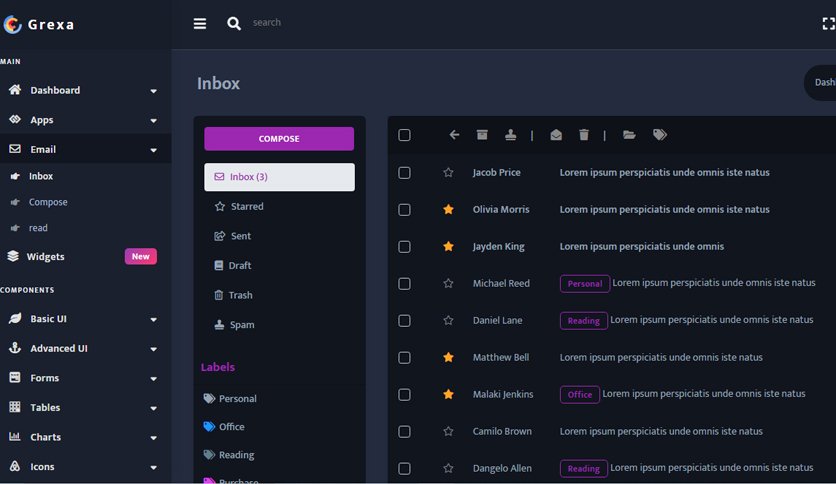Expand the Basic UI menu arrow
Screen dimensions: 836x484
(154, 320)
